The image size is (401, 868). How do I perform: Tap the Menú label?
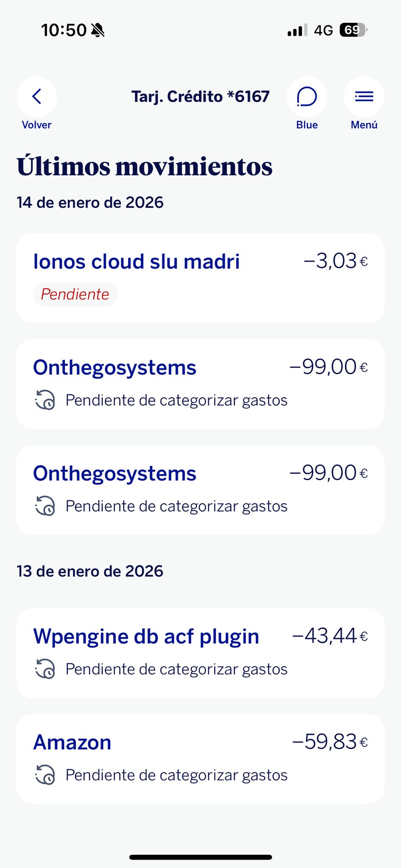click(364, 125)
